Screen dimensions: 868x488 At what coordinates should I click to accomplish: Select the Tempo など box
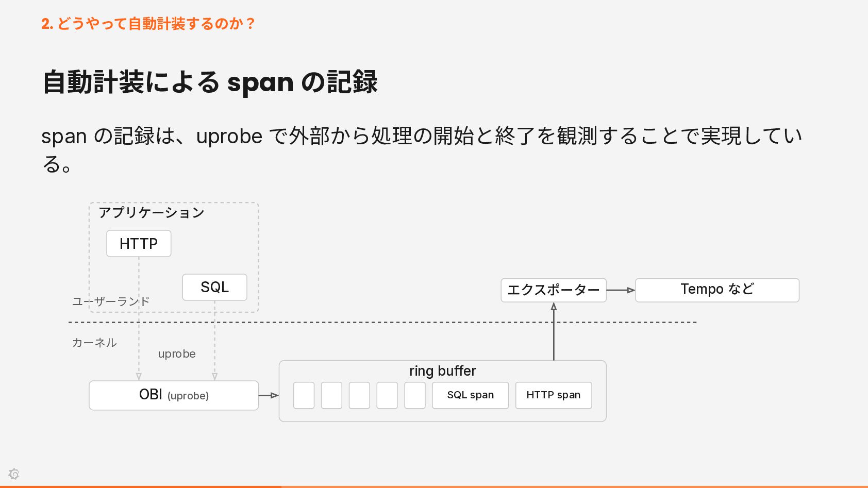click(x=717, y=290)
